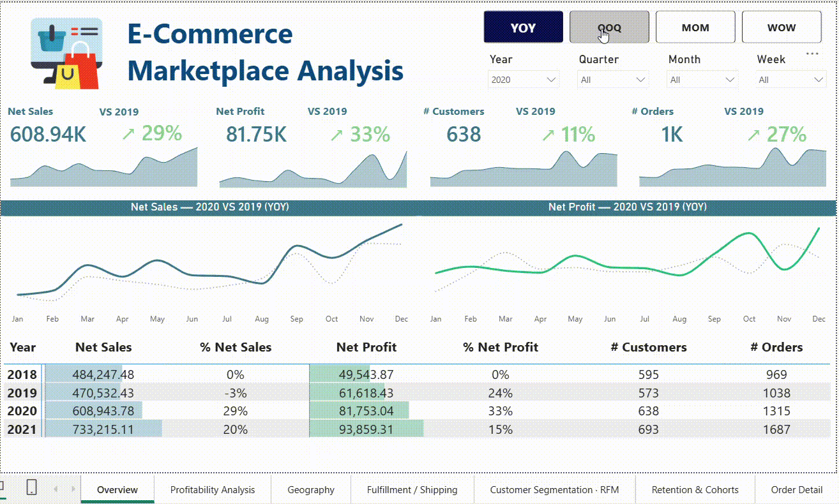Image resolution: width=839 pixels, height=504 pixels.
Task: Sort table by Net Sales column header
Action: point(103,348)
